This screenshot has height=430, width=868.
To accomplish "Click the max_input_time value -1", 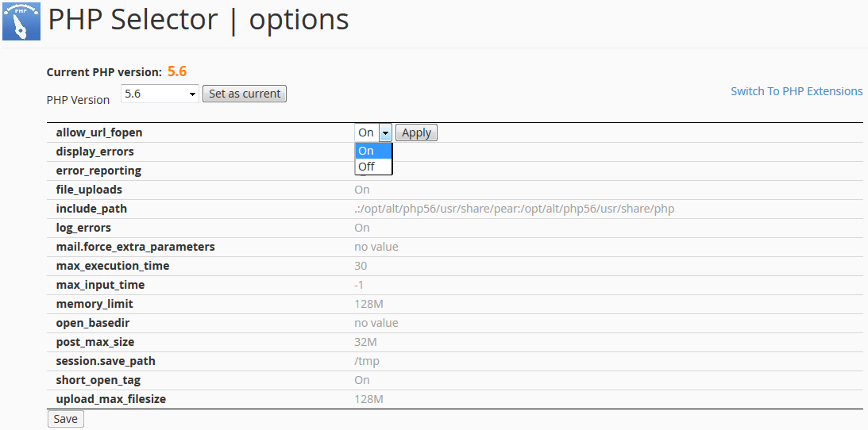I will (x=361, y=285).
